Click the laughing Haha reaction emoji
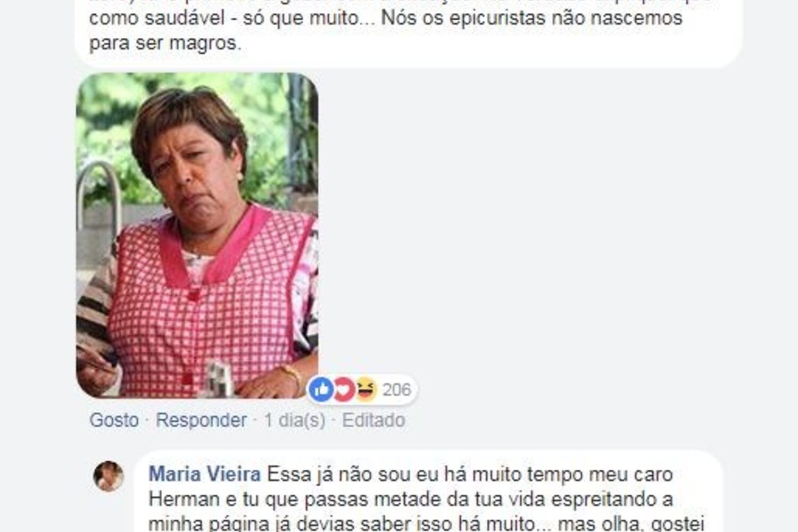The height and width of the screenshot is (532, 798). click(x=366, y=389)
